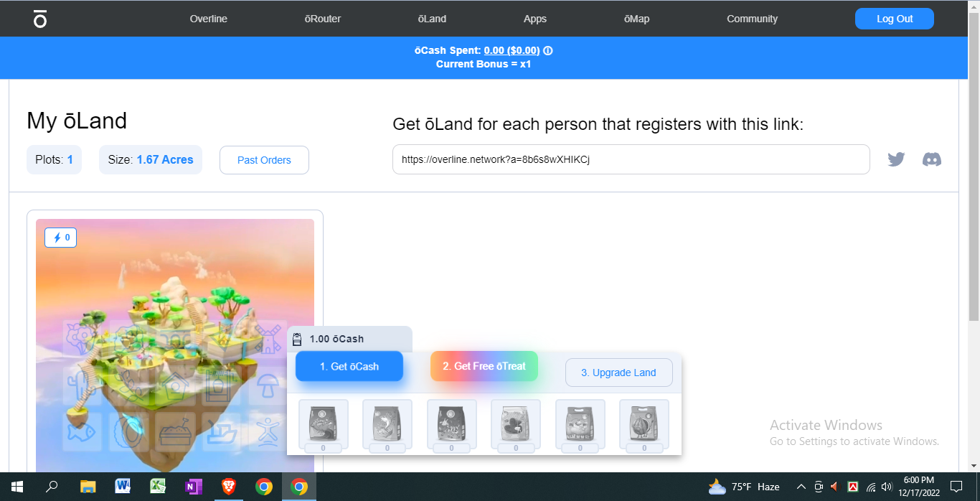Image resolution: width=980 pixels, height=501 pixels.
Task: Open the ōLand menu item
Action: (432, 19)
